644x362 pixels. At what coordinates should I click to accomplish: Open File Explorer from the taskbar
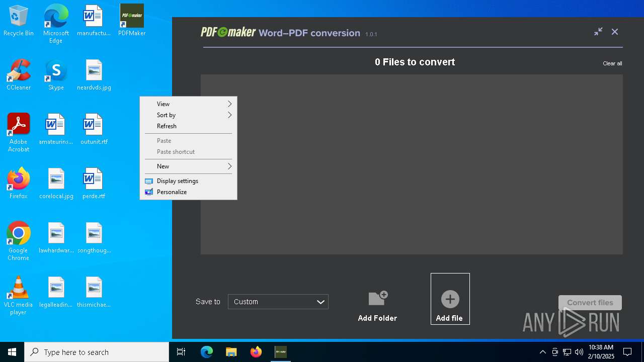click(x=231, y=352)
